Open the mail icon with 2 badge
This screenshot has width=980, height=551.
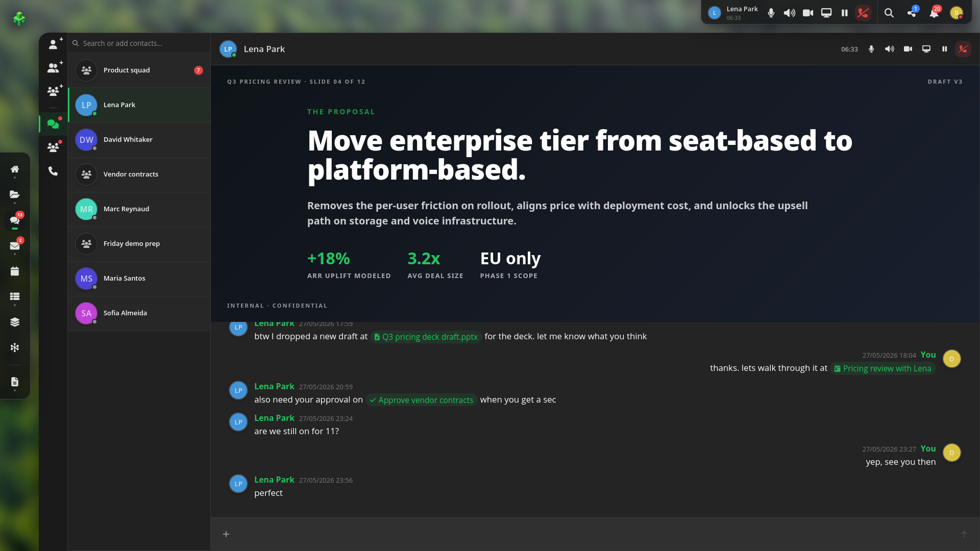click(15, 245)
